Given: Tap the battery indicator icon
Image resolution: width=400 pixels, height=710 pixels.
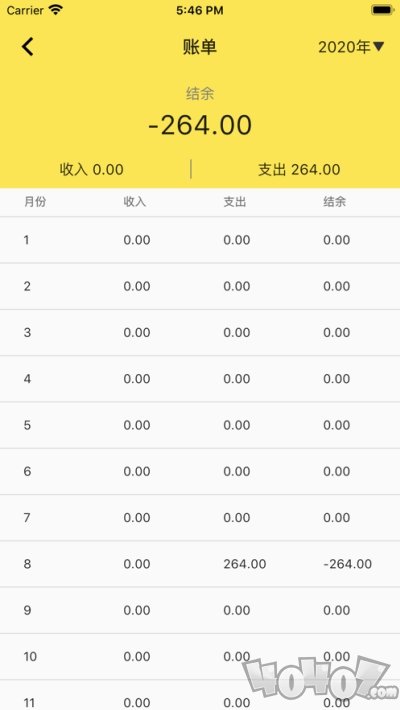Looking at the screenshot, I should click(381, 10).
